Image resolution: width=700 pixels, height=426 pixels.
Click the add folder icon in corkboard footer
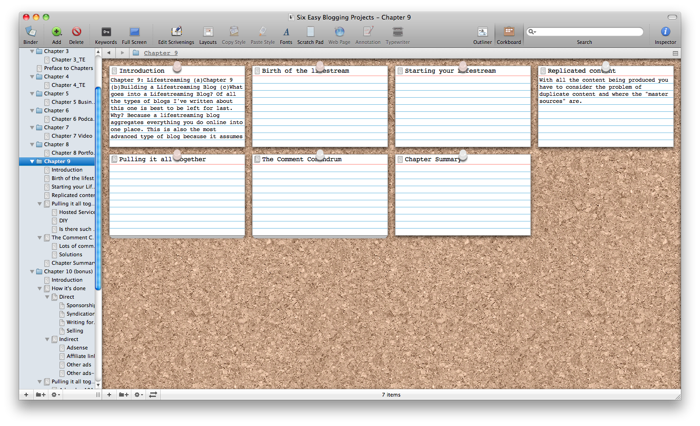point(123,395)
